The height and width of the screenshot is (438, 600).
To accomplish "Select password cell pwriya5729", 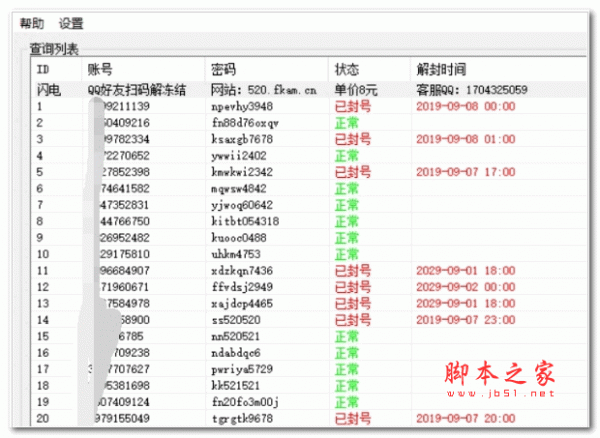I will click(x=242, y=370).
